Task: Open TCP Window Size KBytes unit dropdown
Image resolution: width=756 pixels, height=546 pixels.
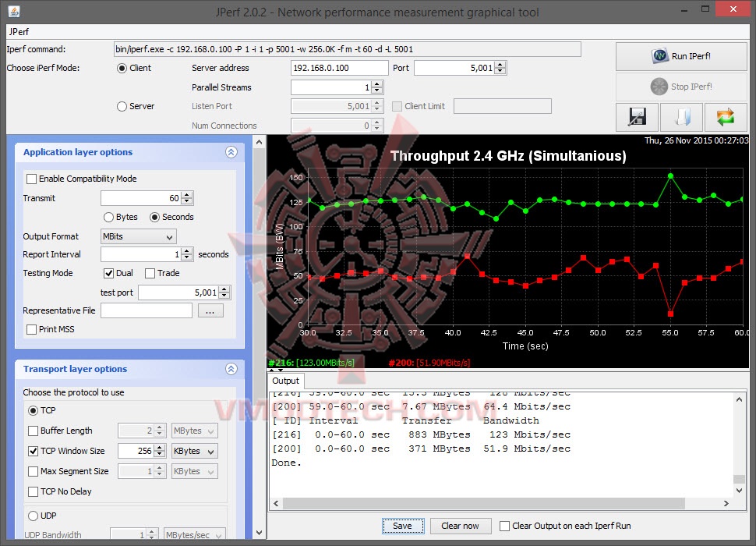Action: click(194, 451)
